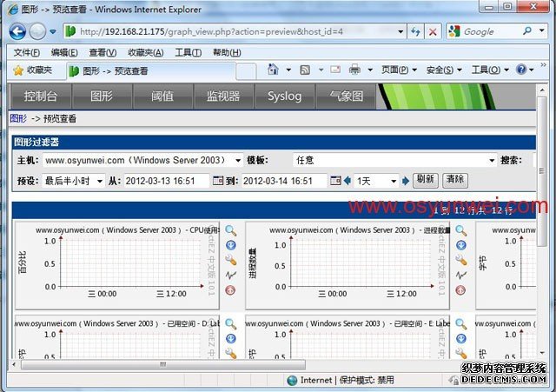The height and width of the screenshot is (392, 556).
Task: Shift time span backward with left arrow
Action: point(347,181)
